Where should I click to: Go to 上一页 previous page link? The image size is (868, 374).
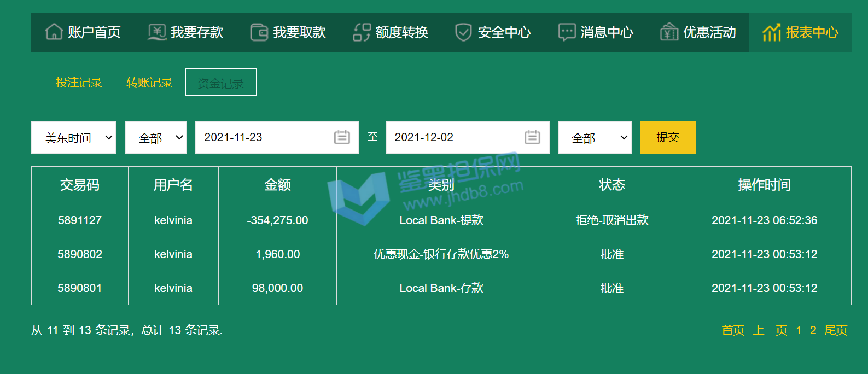click(x=770, y=330)
